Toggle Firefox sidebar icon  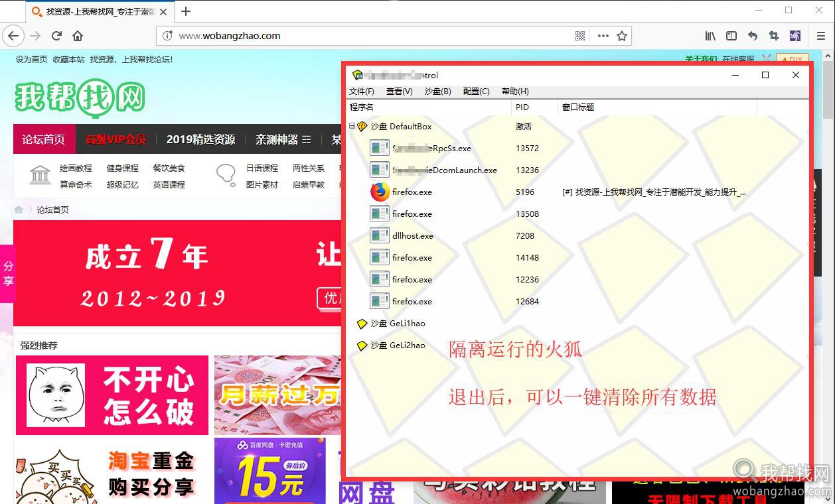pyautogui.click(x=731, y=36)
